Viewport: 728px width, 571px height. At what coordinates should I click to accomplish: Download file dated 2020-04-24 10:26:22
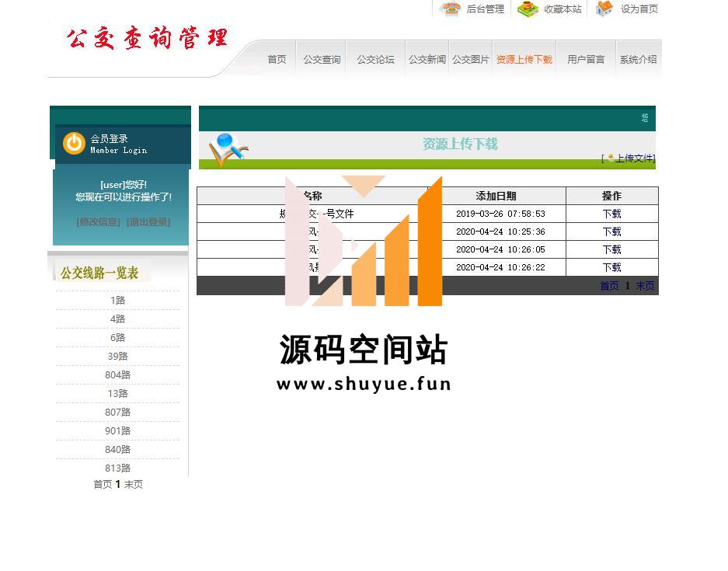[612, 267]
